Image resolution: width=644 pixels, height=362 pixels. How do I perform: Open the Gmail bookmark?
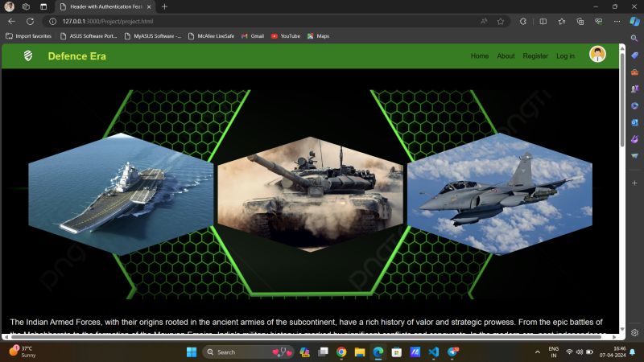click(253, 36)
